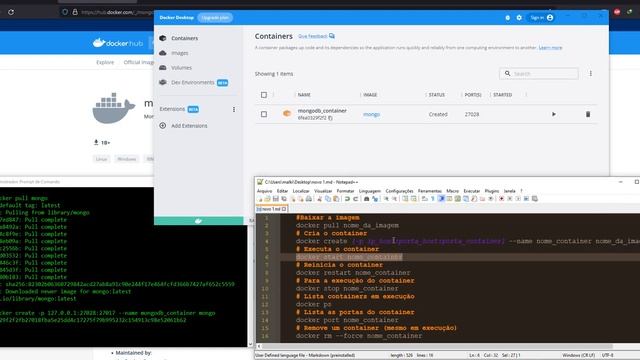The height and width of the screenshot is (360, 640).
Task: Open containers list three-dot options menu
Action: (591, 73)
